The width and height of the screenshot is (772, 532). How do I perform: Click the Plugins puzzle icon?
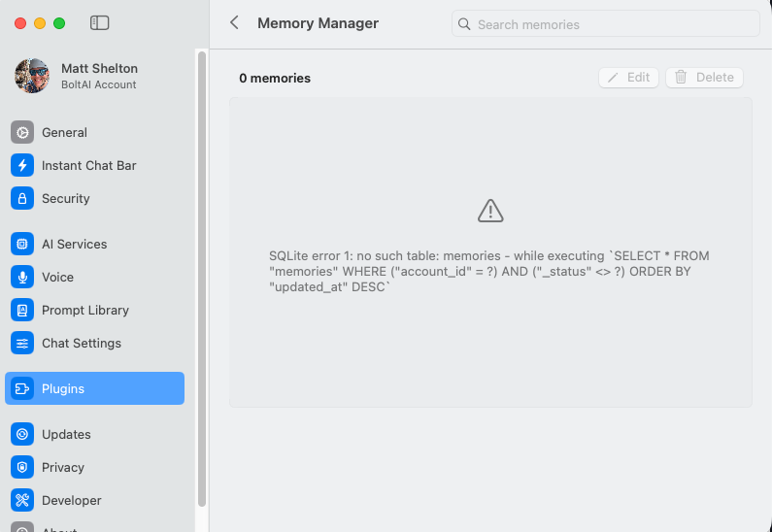[22, 388]
